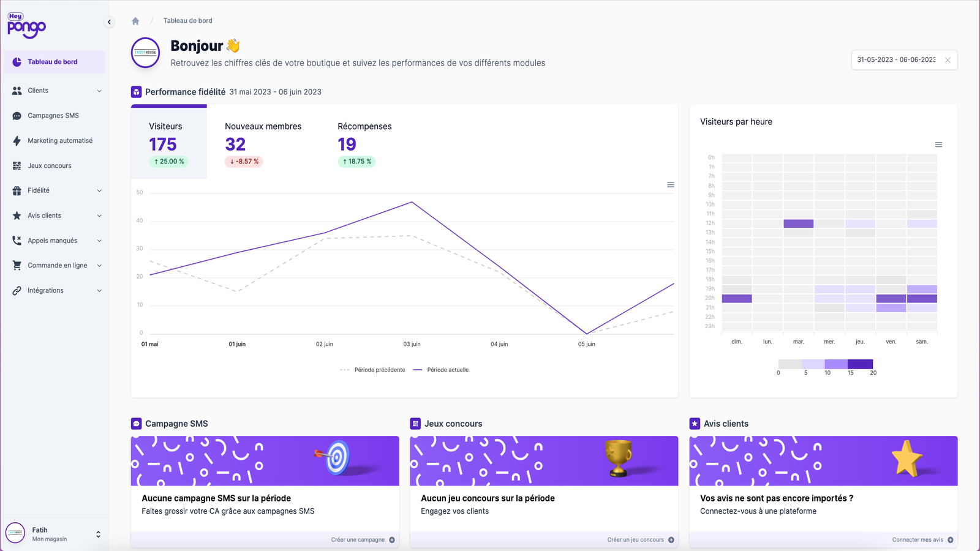Click the Tuesday 12h heatmap cell
The width and height of the screenshot is (980, 551).
[x=799, y=223]
